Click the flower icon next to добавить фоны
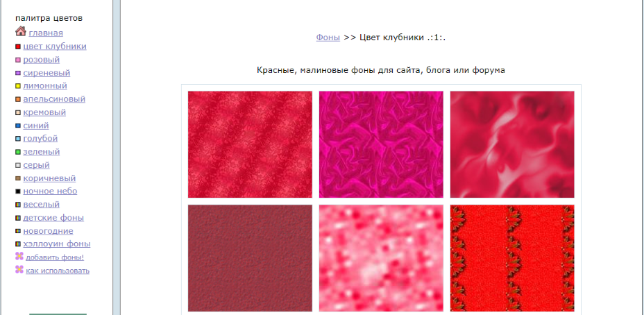This screenshot has width=644, height=315. [x=19, y=256]
